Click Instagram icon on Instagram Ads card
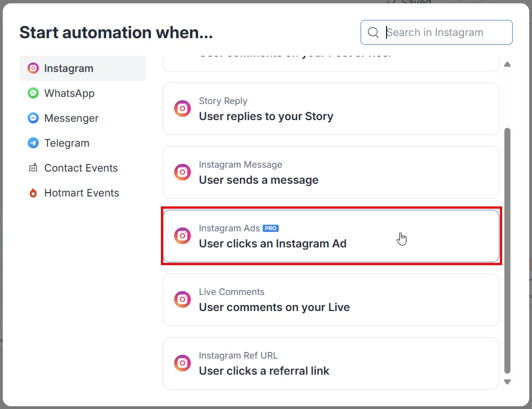532x409 pixels. pyautogui.click(x=182, y=236)
